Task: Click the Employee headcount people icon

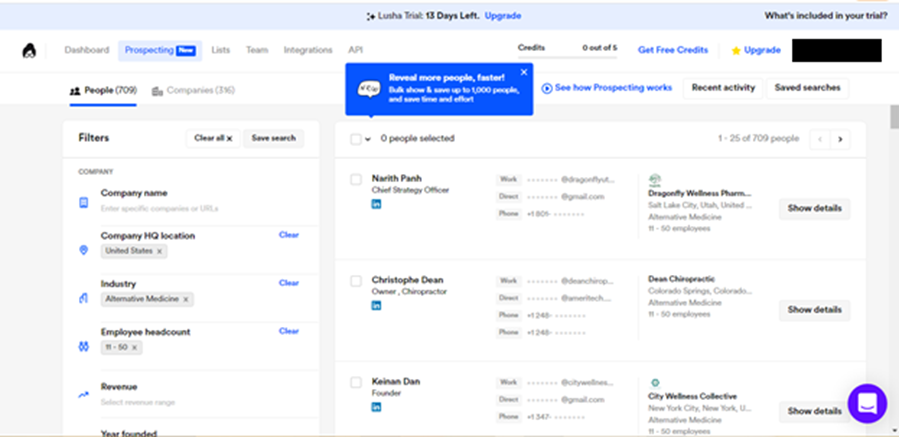Action: (x=84, y=346)
